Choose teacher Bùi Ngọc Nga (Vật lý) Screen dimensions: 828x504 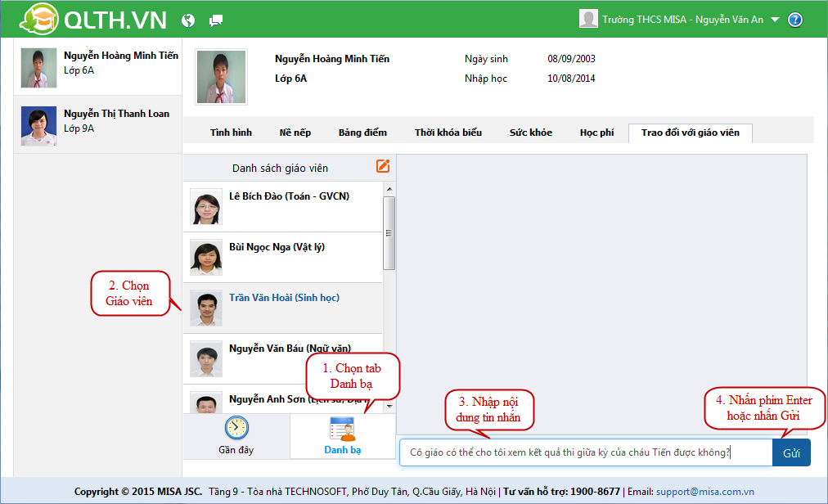click(x=282, y=258)
